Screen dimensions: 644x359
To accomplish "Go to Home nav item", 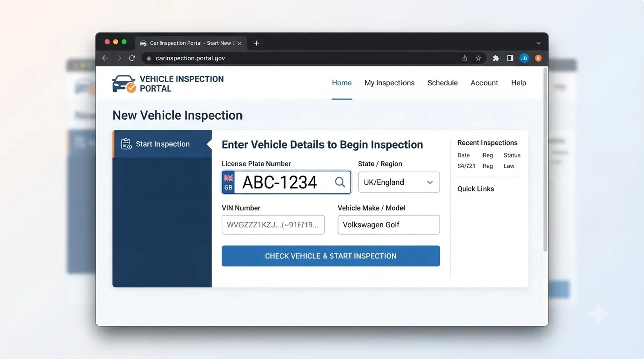I will click(342, 83).
